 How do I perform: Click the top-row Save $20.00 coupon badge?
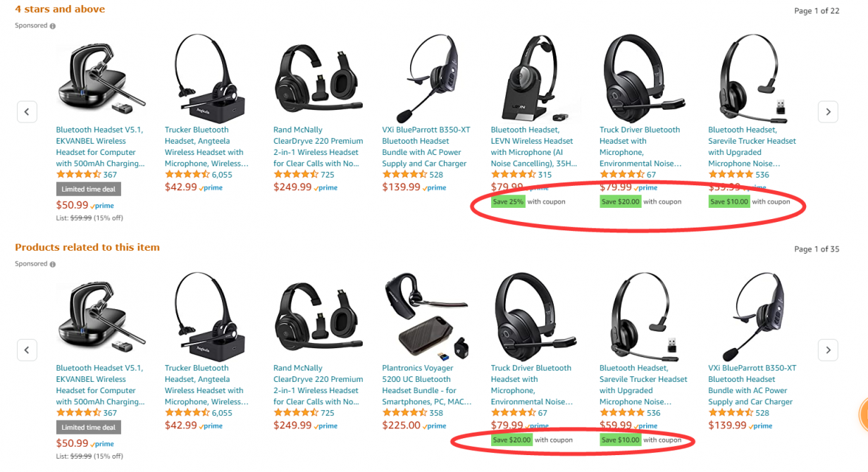[x=620, y=201]
